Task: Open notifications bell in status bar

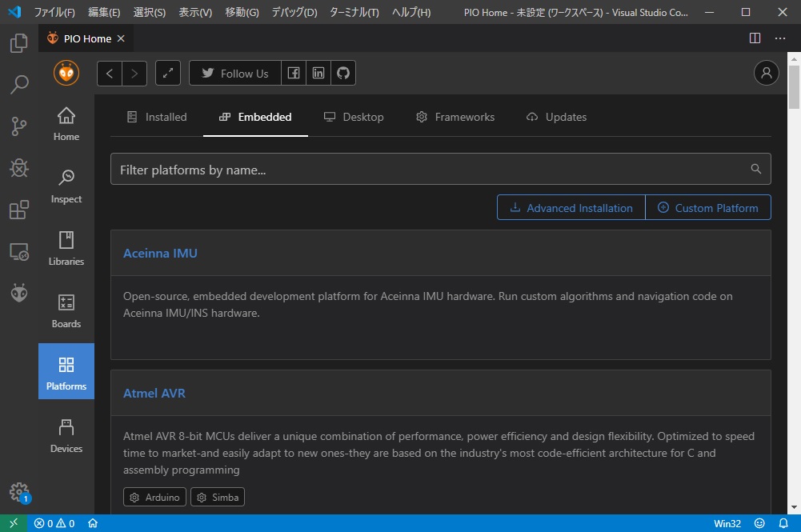Action: [x=783, y=523]
